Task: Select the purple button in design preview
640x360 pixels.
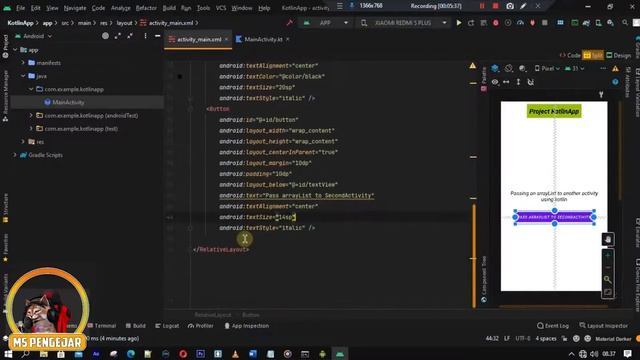Action: (x=554, y=217)
